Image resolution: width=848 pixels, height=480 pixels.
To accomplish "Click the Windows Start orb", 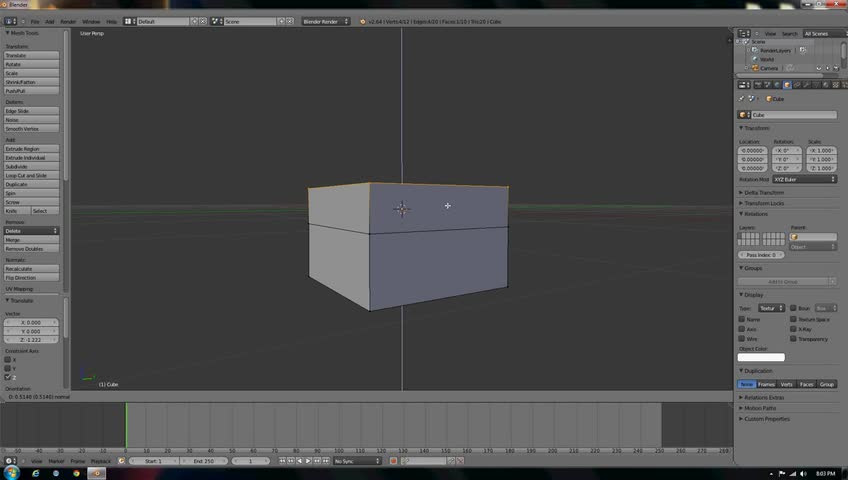I will (11, 473).
